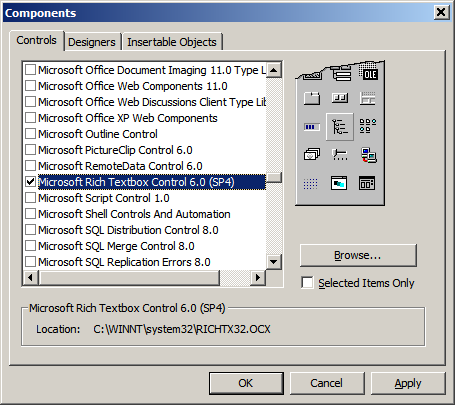
Task: Select the TabStrip control icon
Action: 312,98
